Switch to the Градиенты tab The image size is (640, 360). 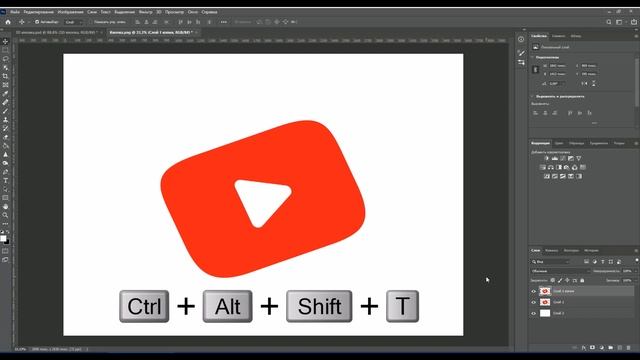coord(598,143)
